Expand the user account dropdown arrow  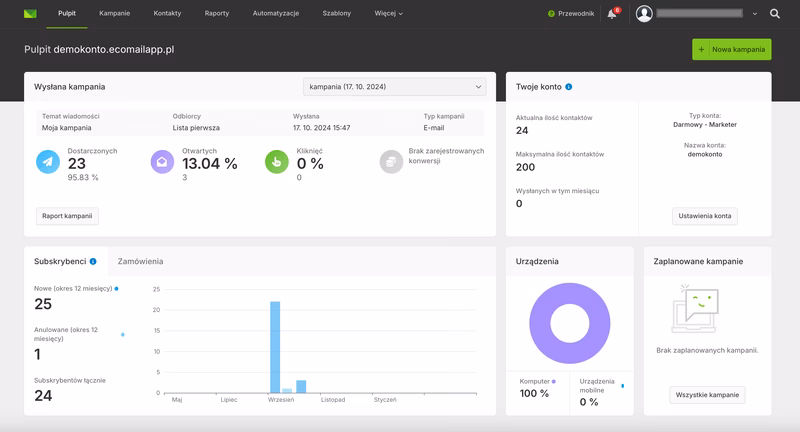tap(753, 14)
